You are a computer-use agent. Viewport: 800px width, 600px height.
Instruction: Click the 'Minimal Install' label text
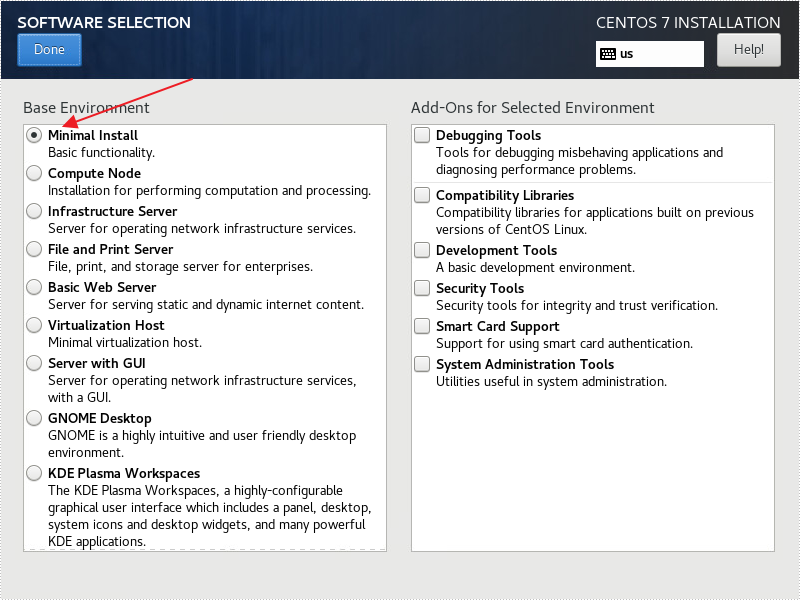coord(93,135)
